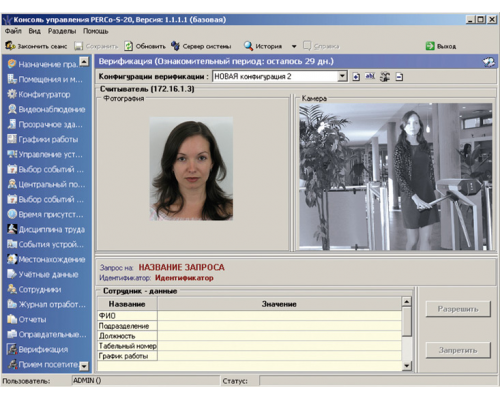Click the greyed 'Сохранить' toolbar button
This screenshot has height=400, width=500.
click(96, 46)
